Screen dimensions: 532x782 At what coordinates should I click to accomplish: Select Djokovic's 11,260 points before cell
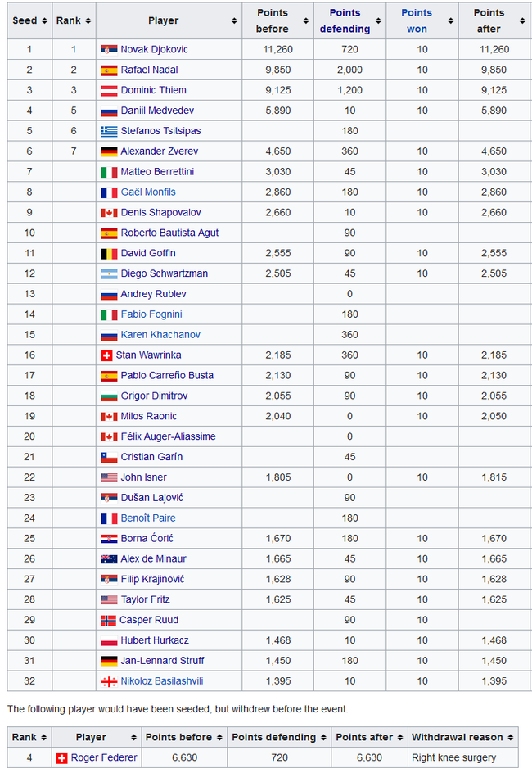pyautogui.click(x=277, y=49)
